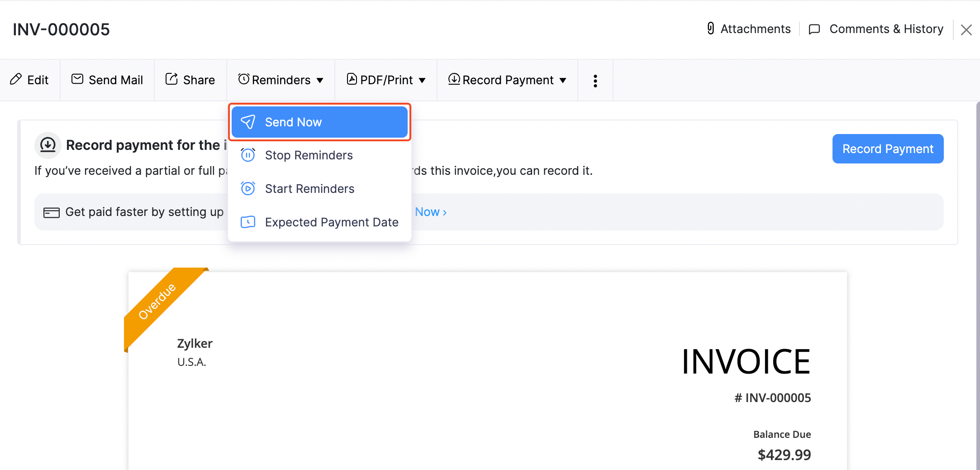Expand the Record Payment dropdown arrow
980x470 pixels.
pos(563,80)
